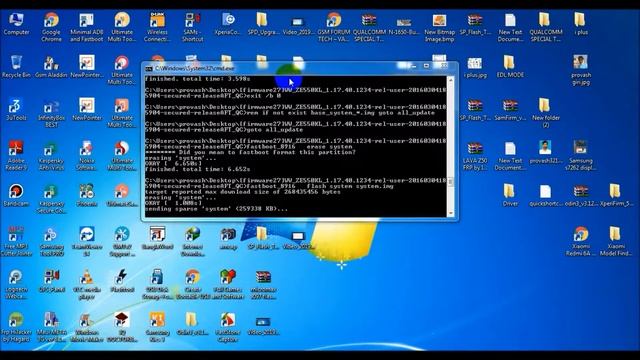Open LAVA Z50 FRP archive
640x360 pixels.
coord(475,156)
